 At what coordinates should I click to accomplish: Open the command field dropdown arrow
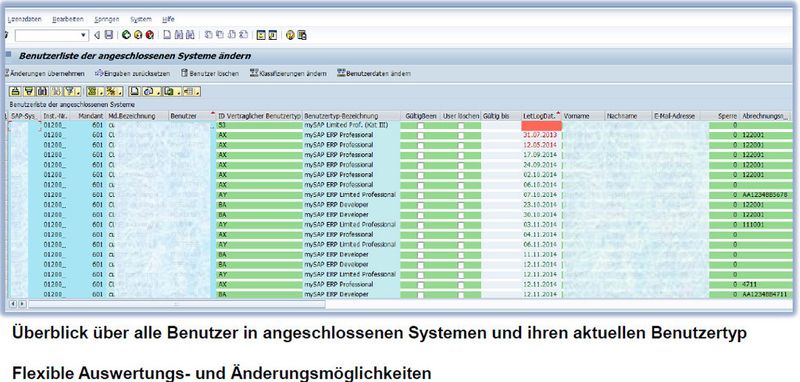click(83, 35)
